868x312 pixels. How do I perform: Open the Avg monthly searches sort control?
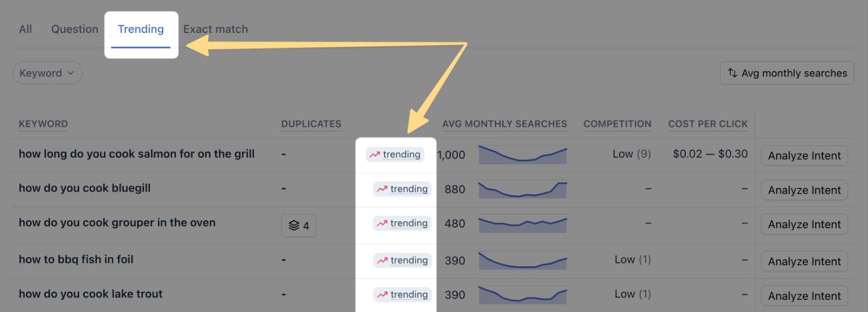(x=787, y=73)
